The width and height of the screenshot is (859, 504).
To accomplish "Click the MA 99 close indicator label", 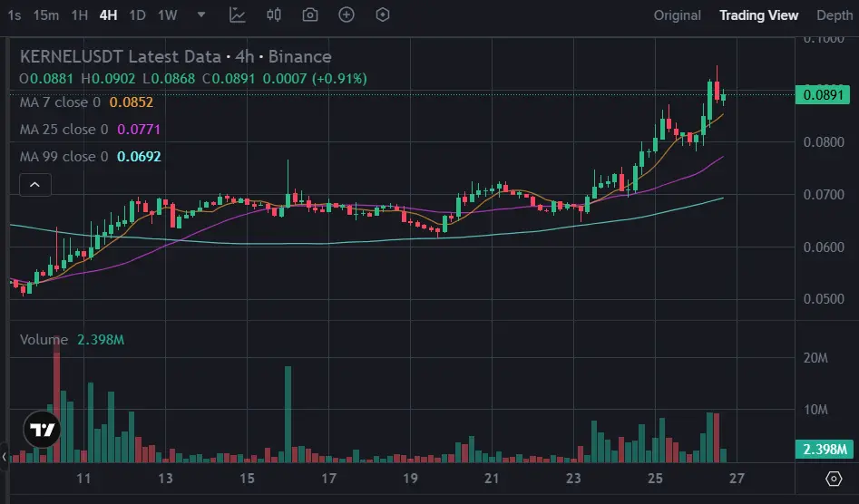I will 64,157.
